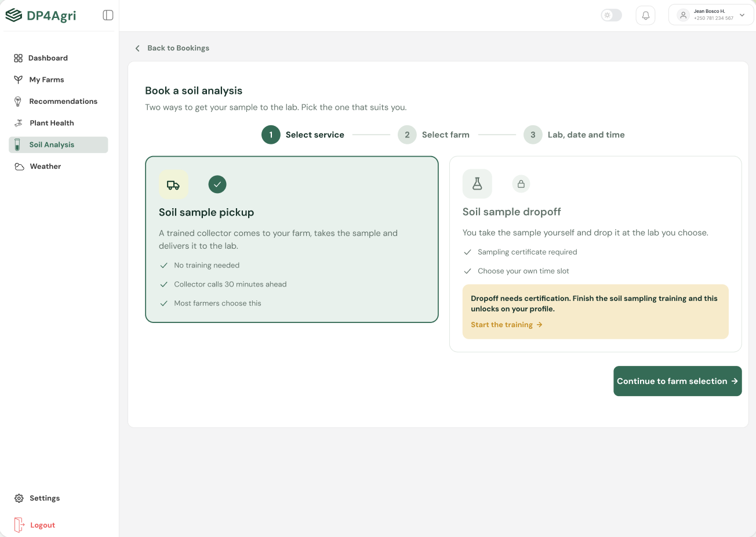This screenshot has height=537, width=756.
Task: Jump to step 2 Select farm
Action: tap(434, 135)
